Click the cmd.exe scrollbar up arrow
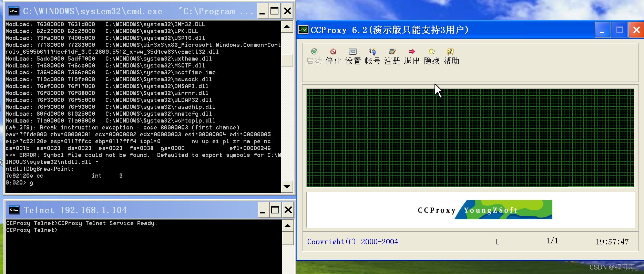 287,27
